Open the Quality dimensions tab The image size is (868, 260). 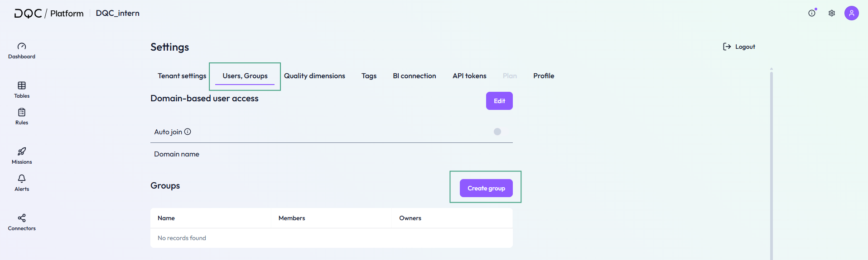[314, 76]
